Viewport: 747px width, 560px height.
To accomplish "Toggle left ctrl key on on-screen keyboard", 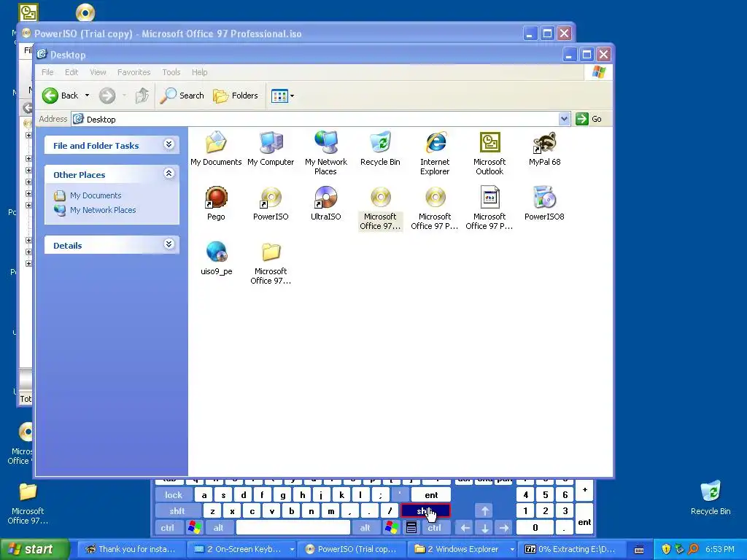I will click(x=167, y=528).
